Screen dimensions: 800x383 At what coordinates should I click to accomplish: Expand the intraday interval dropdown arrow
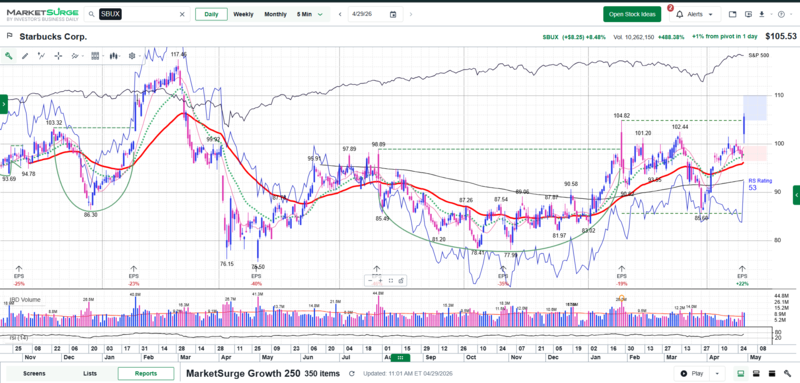coord(320,14)
